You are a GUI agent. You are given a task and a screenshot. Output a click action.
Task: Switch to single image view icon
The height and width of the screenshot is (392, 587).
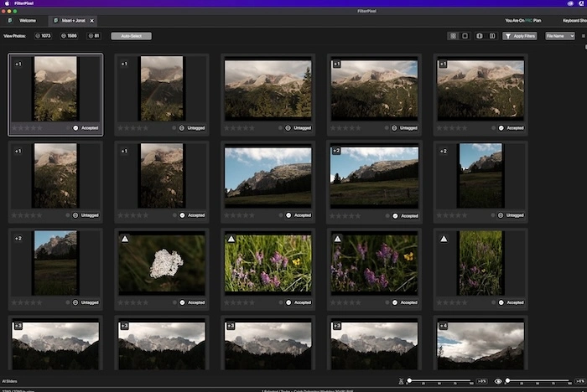(465, 36)
